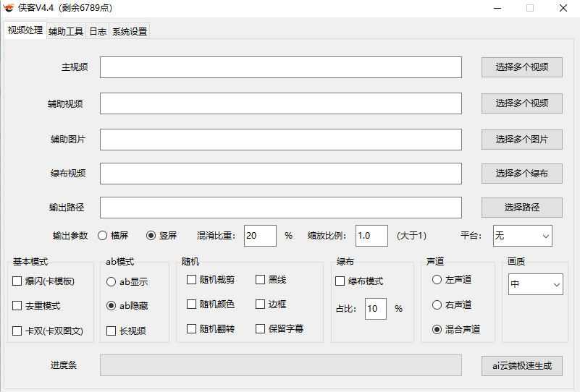Check the 去重模式 option
Screen dimensions: 580x392
17,306
